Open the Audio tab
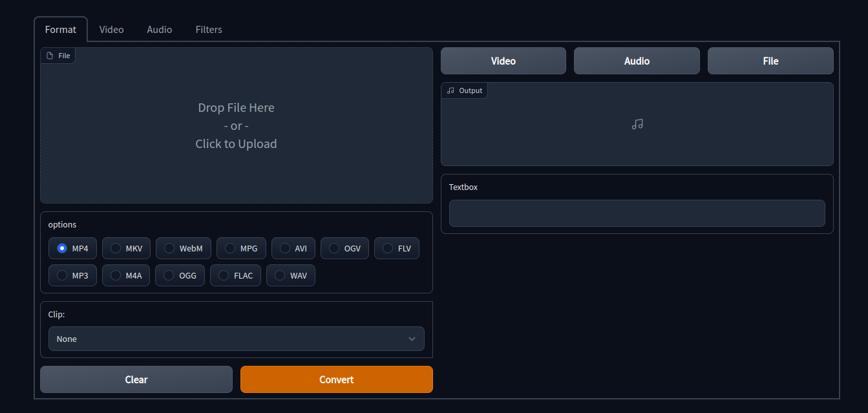Image resolution: width=868 pixels, height=413 pixels. coord(159,30)
